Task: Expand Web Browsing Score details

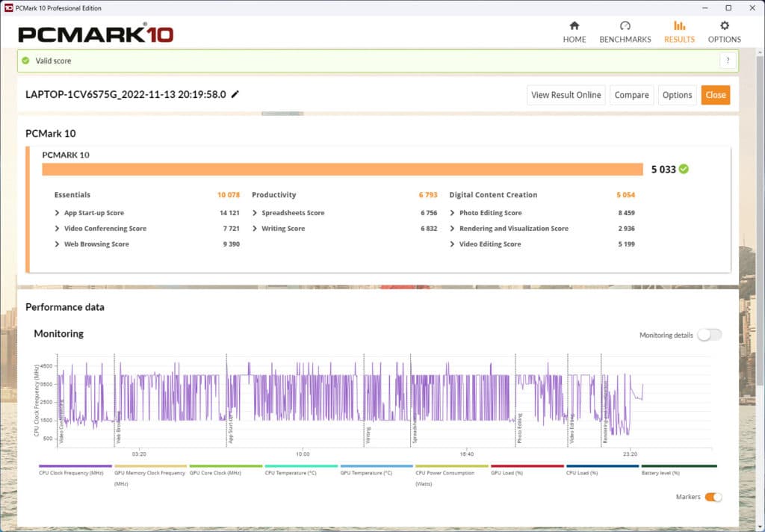Action: pos(57,244)
